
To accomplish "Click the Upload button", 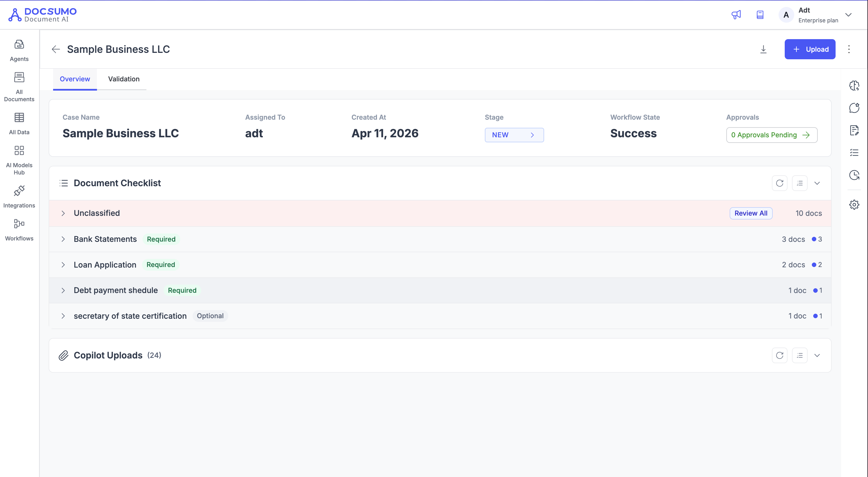I will [810, 49].
